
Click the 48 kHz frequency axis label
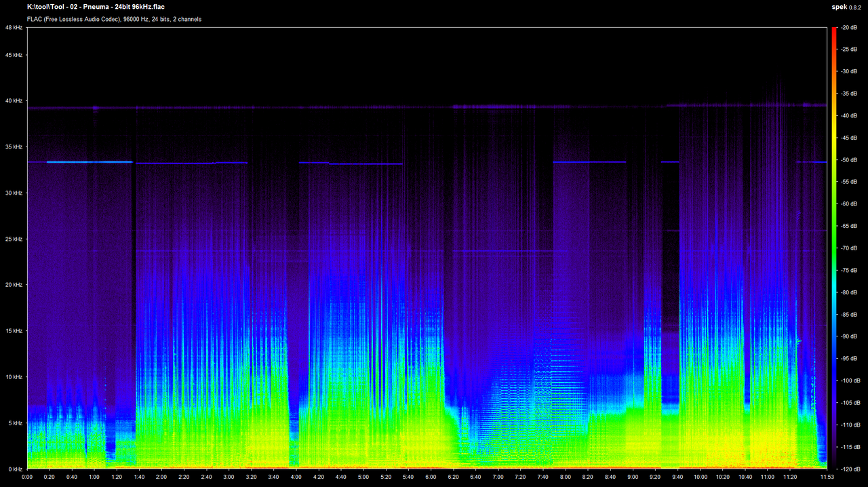pyautogui.click(x=14, y=27)
